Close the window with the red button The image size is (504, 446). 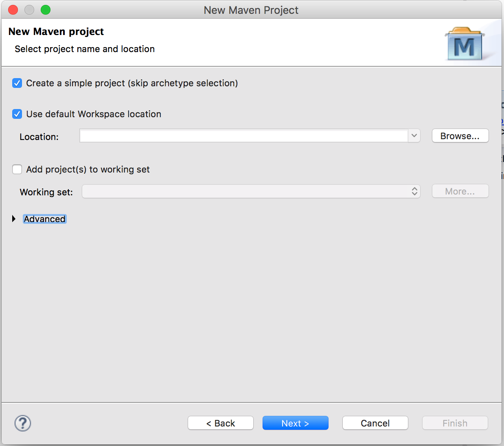point(13,10)
